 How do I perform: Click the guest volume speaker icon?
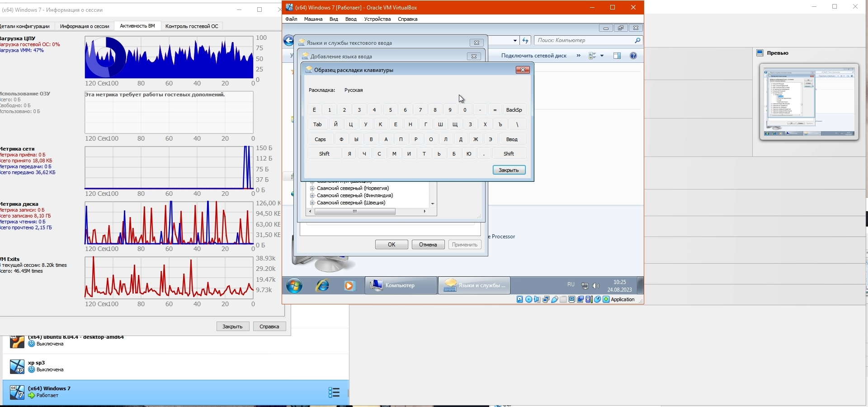tap(596, 286)
